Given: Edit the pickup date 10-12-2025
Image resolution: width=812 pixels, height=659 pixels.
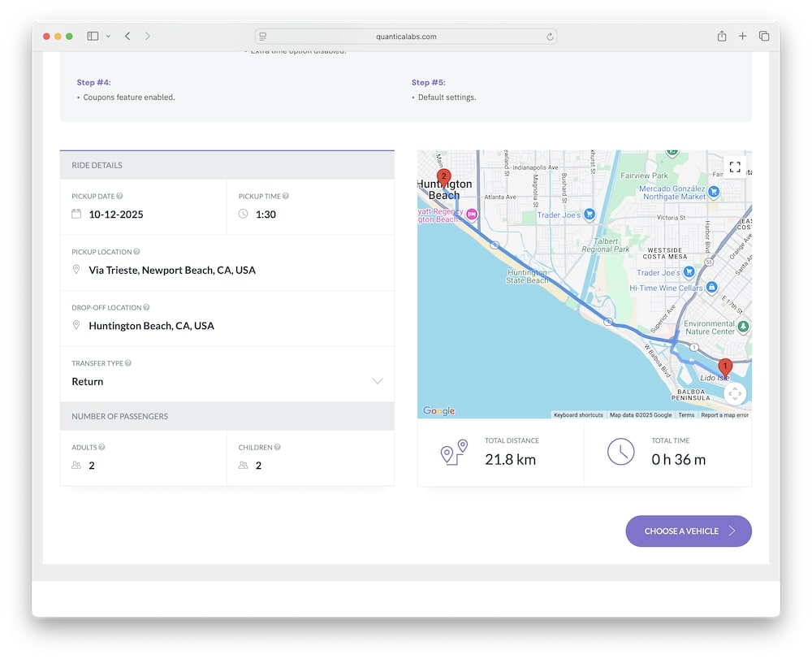Looking at the screenshot, I should pos(116,215).
